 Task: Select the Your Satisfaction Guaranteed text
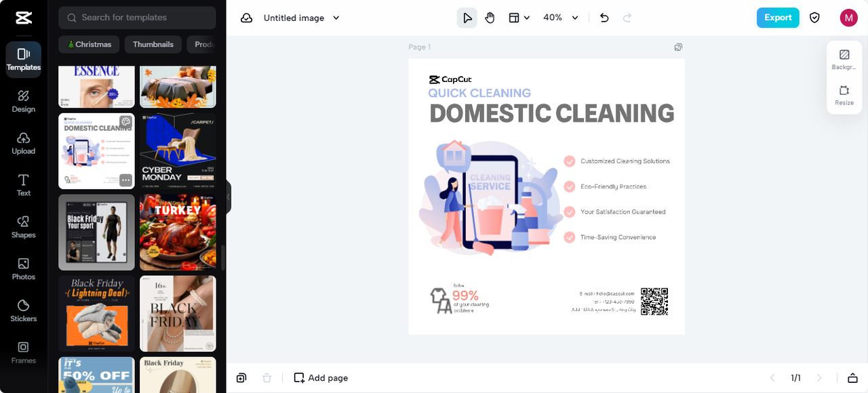click(623, 212)
